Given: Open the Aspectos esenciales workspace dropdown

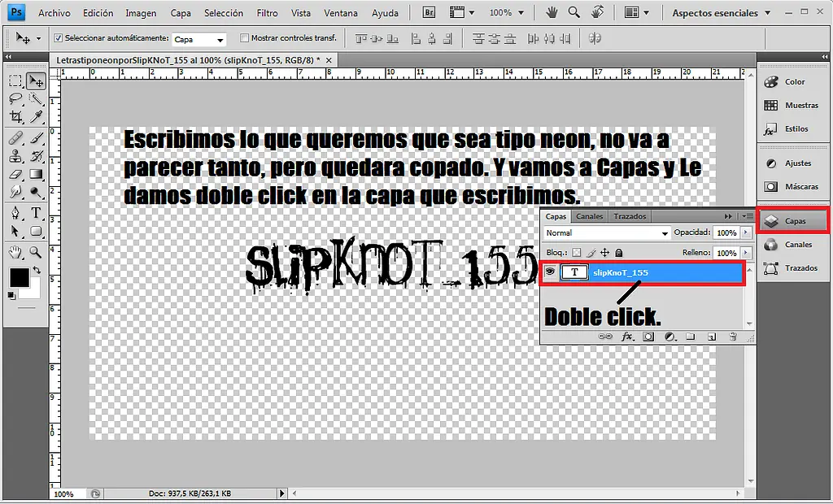Looking at the screenshot, I should 722,13.
